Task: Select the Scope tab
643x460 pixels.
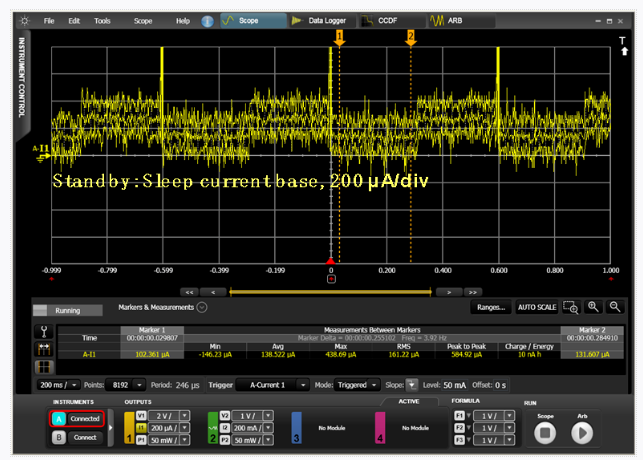Action: point(253,20)
